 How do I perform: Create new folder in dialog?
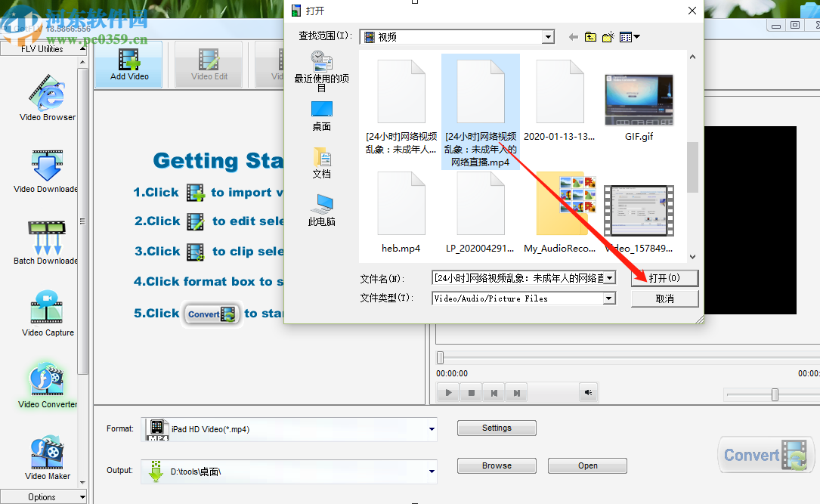tap(608, 37)
